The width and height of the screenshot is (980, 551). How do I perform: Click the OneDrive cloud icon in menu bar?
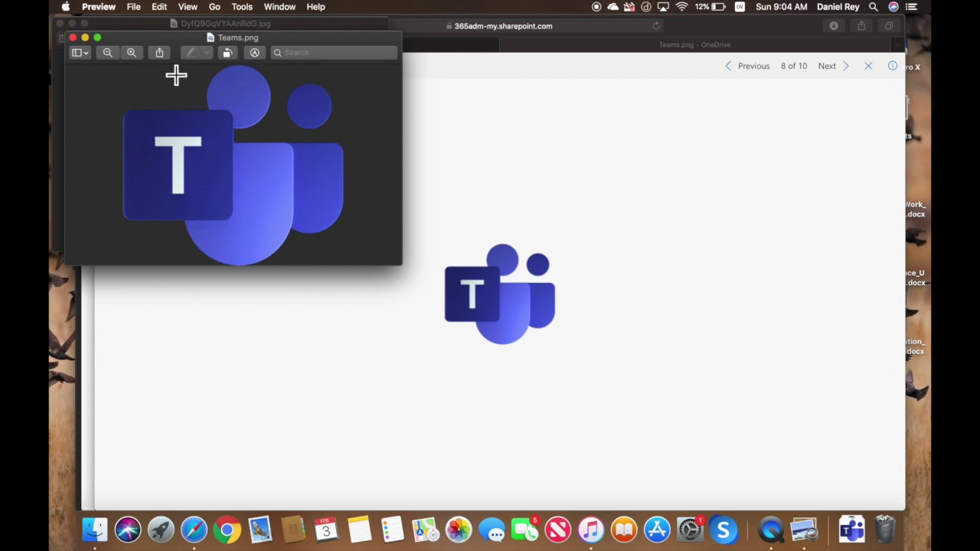coord(612,7)
